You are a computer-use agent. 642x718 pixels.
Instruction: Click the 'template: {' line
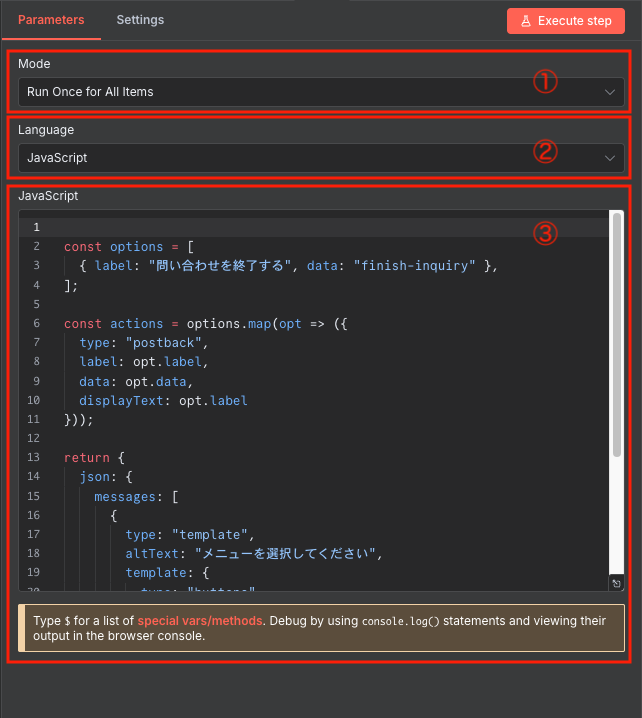point(167,573)
